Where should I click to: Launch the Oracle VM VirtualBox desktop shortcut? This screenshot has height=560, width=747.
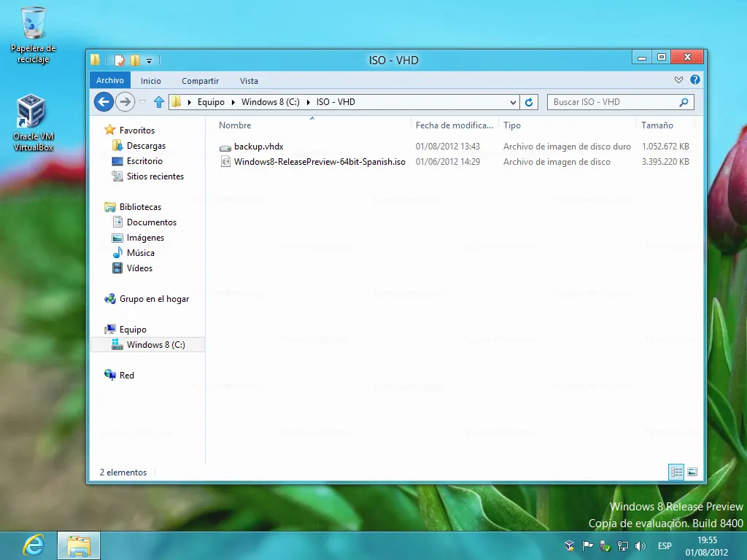point(33,122)
